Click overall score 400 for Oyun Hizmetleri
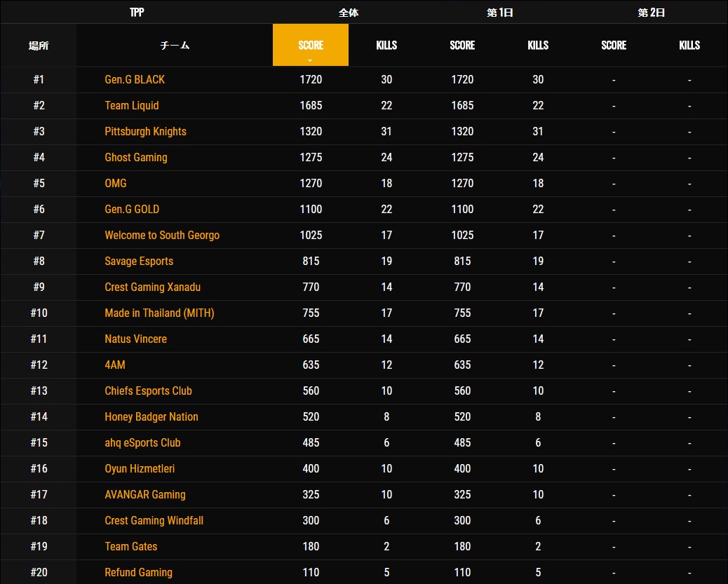Viewport: 728px width, 584px height. [311, 469]
